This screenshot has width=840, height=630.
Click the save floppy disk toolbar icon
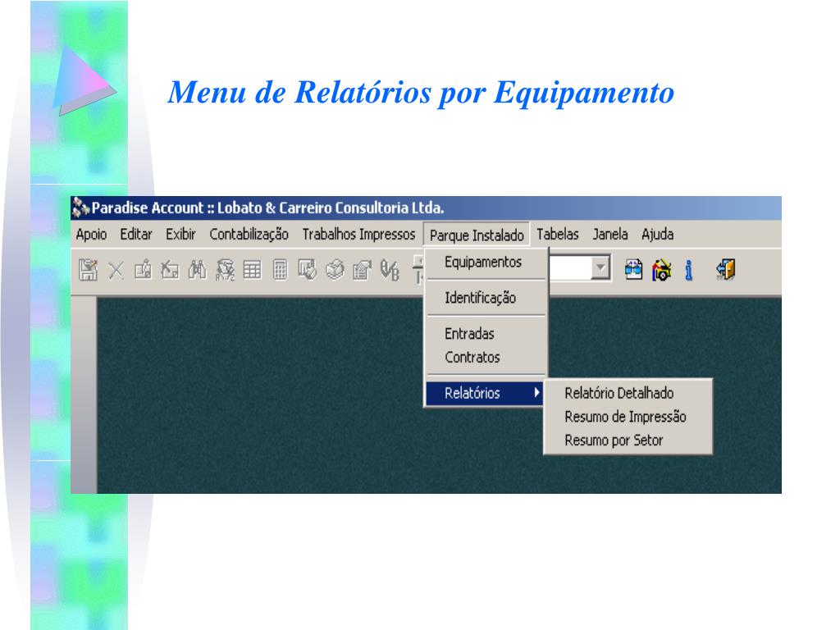point(88,270)
